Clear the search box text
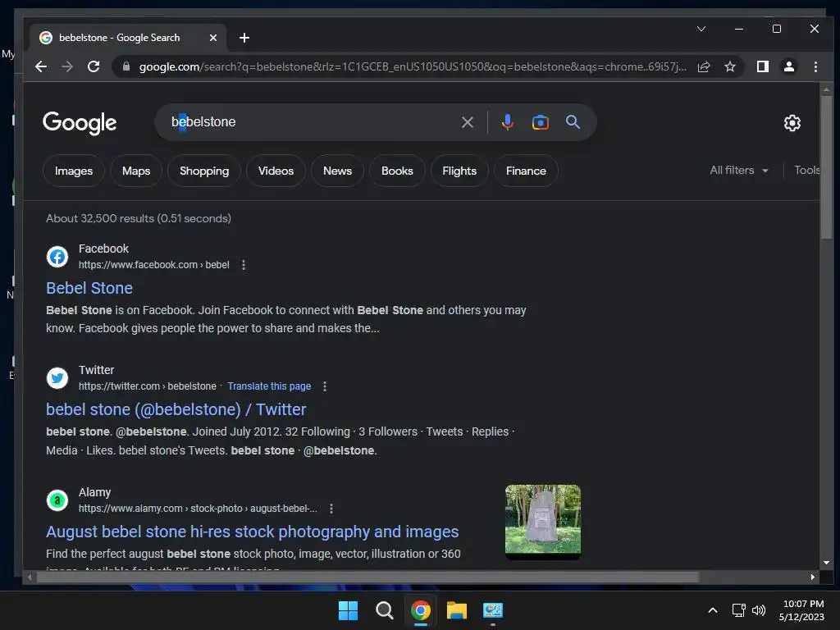Viewport: 840px width, 630px height. (467, 122)
